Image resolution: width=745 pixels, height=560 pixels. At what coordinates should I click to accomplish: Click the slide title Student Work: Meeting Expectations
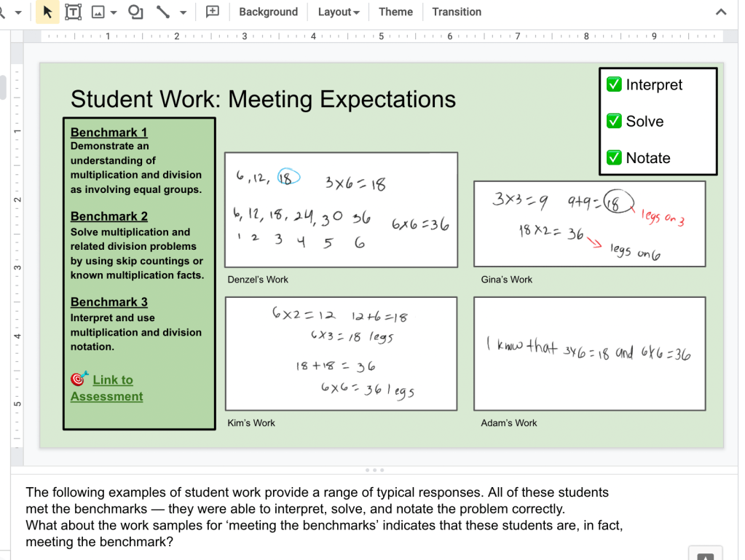[x=263, y=99]
